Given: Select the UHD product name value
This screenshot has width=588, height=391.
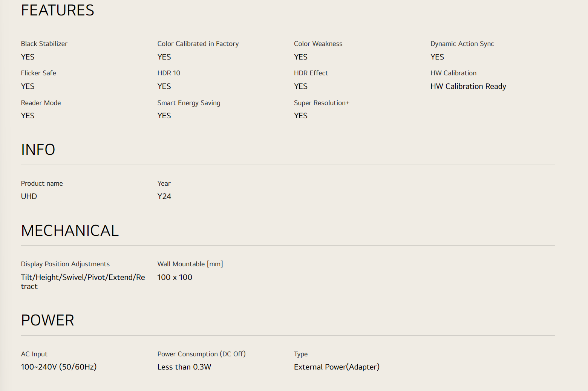Looking at the screenshot, I should (29, 196).
